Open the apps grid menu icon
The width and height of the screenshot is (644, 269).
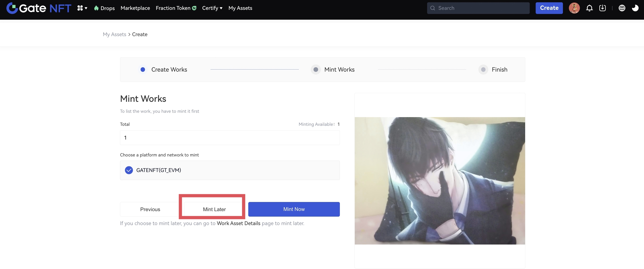80,8
